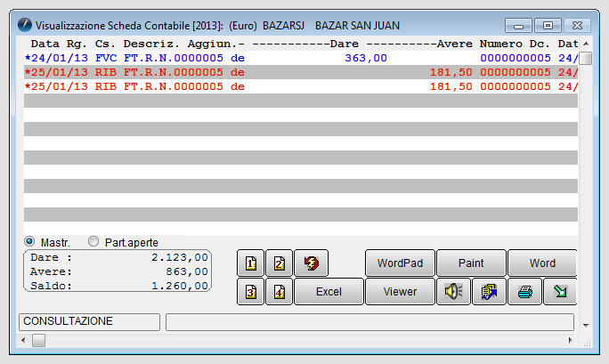Click the horizontal scrollbar thumb
Image resolution: width=609 pixels, height=364 pixels.
[38, 340]
